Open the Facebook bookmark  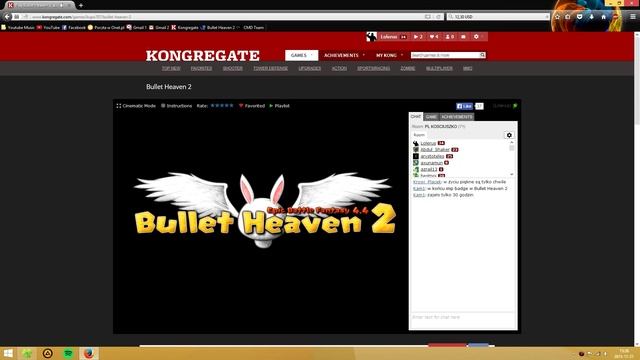pyautogui.click(x=74, y=28)
